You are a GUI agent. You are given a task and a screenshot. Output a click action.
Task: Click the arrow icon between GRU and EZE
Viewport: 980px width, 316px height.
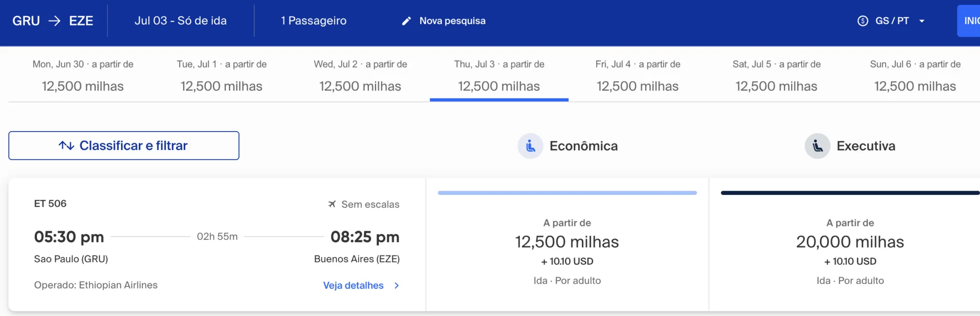pos(54,21)
